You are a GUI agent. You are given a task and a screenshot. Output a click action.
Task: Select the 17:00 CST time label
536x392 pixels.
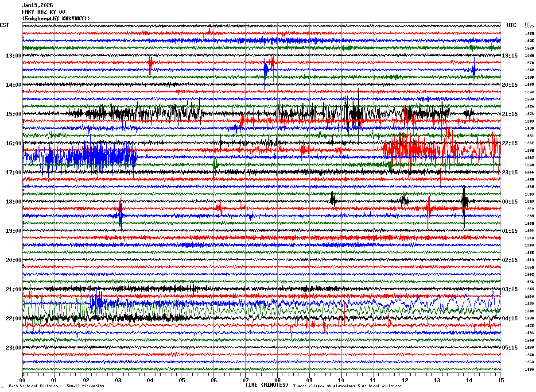tap(14, 173)
